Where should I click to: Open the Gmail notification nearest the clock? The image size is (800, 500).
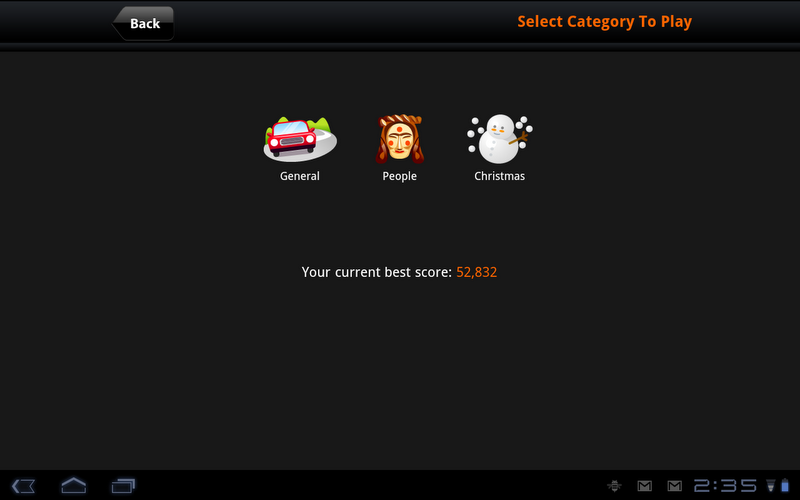(674, 486)
